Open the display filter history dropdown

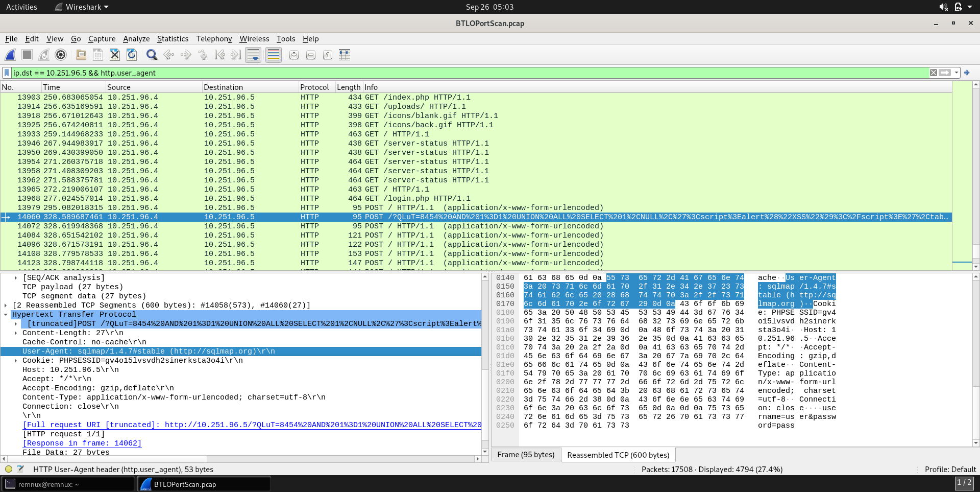pos(957,73)
